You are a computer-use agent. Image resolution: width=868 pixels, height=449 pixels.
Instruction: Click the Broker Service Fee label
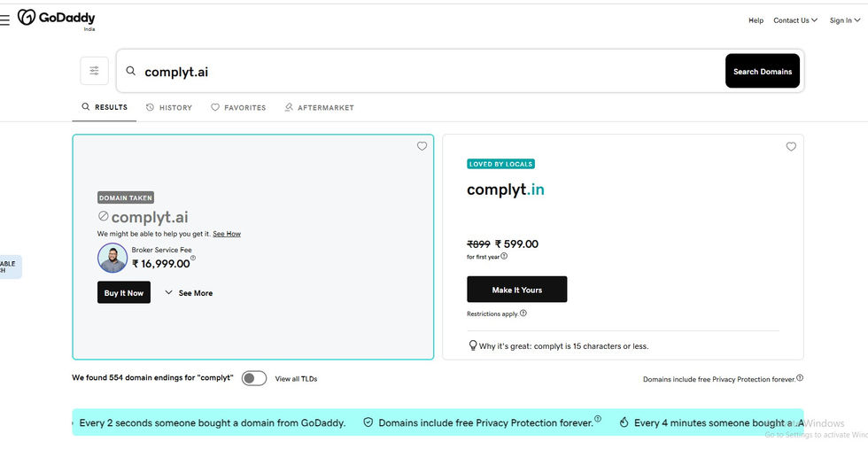[161, 250]
